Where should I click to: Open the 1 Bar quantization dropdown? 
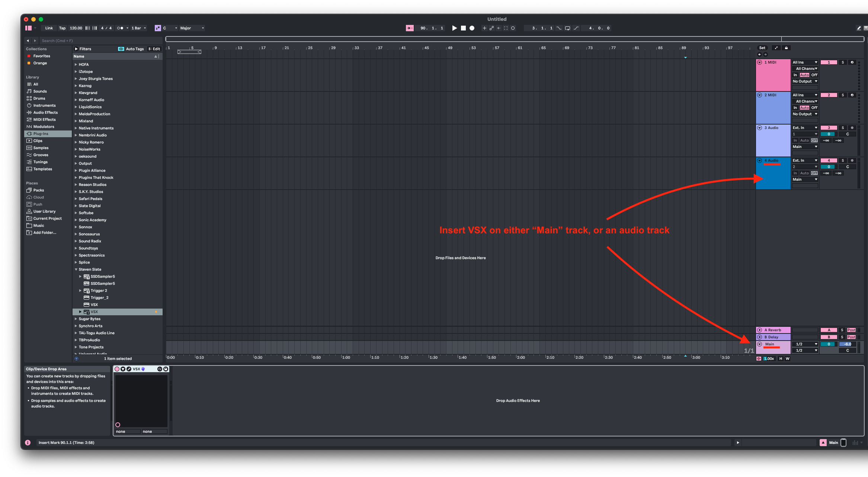(138, 28)
